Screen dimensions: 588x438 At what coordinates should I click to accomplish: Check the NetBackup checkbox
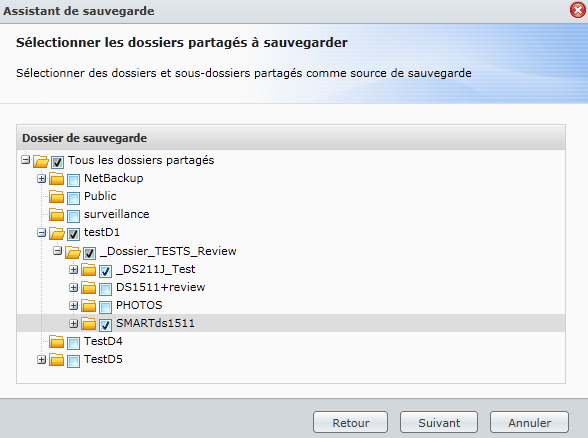tap(74, 180)
